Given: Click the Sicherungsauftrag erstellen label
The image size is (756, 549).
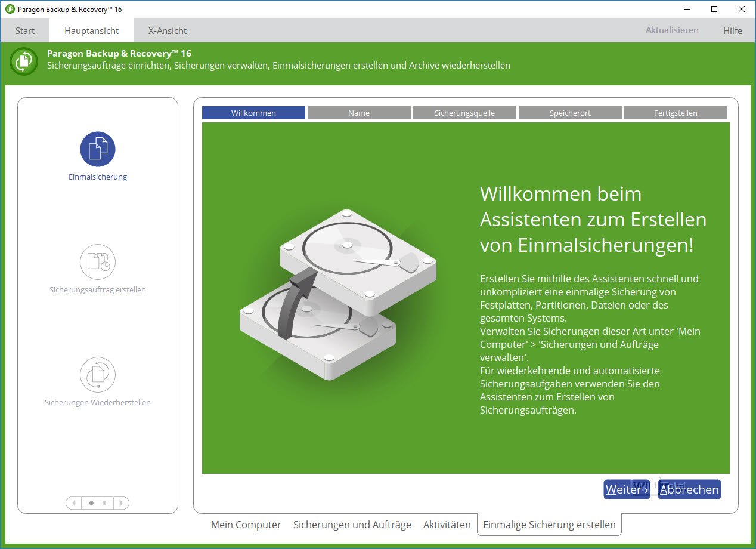Looking at the screenshot, I should pyautogui.click(x=98, y=290).
